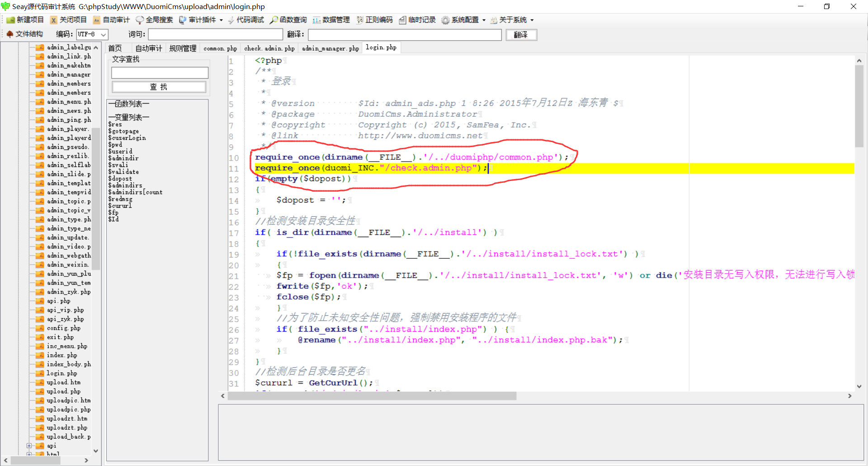Click file icon beside api_vip.php

(40, 310)
